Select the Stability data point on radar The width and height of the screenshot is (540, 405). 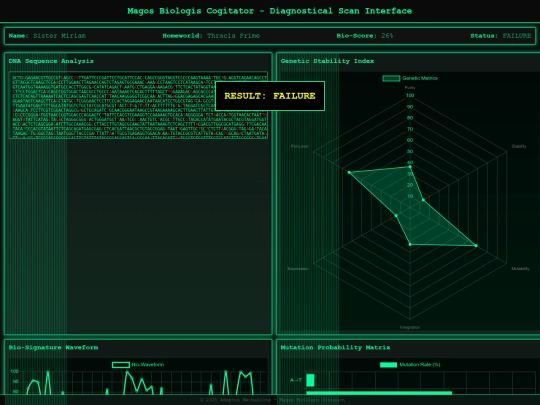423,200
